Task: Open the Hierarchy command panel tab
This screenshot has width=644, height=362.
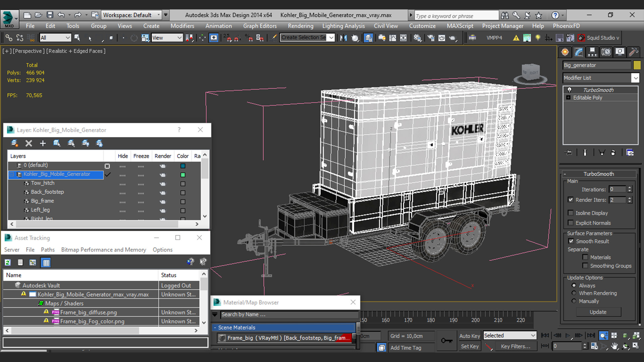Action: tap(592, 52)
